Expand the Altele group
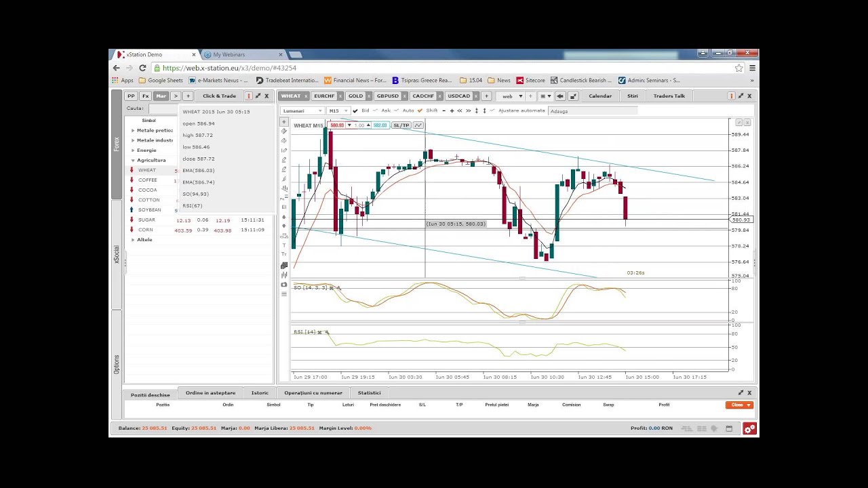The width and height of the screenshot is (868, 488). [x=133, y=240]
